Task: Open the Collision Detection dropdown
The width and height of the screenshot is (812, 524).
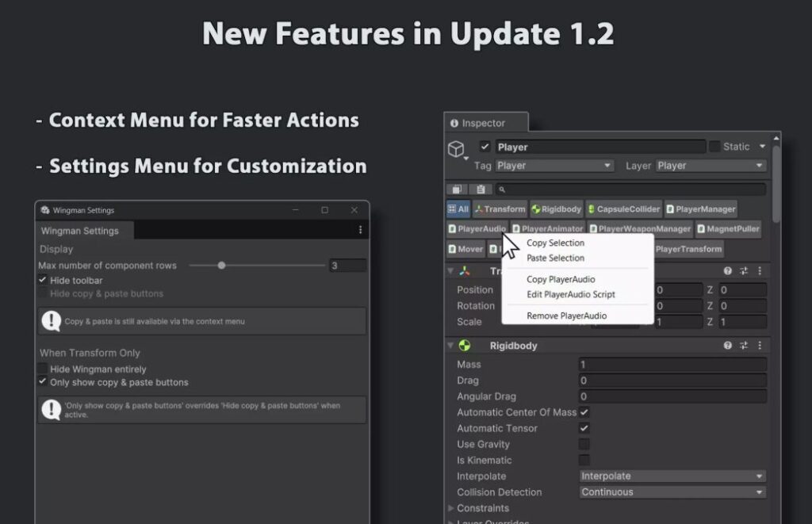Action: click(x=672, y=492)
